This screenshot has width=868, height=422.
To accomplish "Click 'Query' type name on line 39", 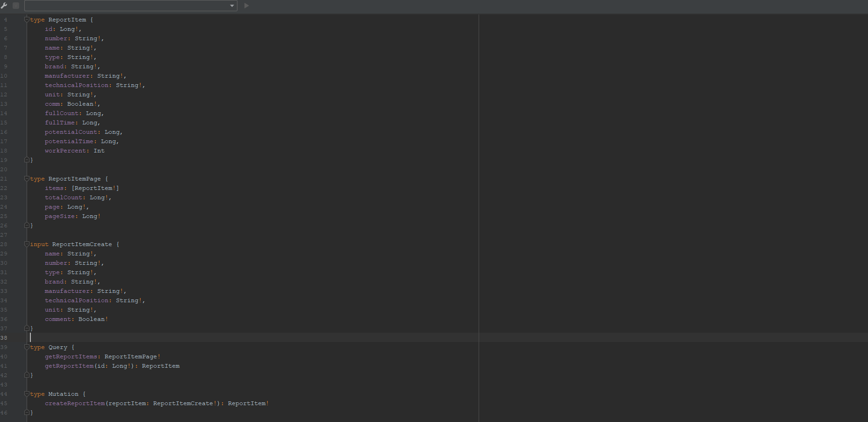I will tap(58, 347).
